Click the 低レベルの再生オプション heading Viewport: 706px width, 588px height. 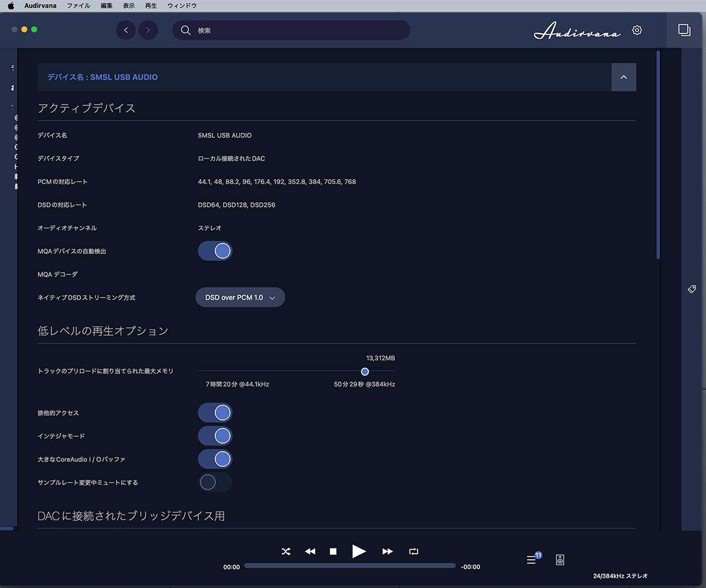[x=103, y=331]
